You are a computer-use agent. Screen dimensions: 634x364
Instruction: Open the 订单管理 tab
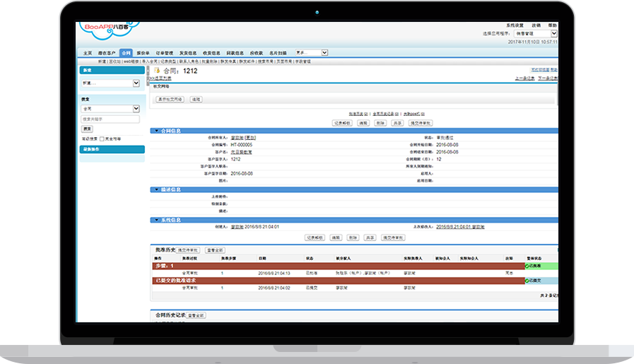click(x=165, y=53)
